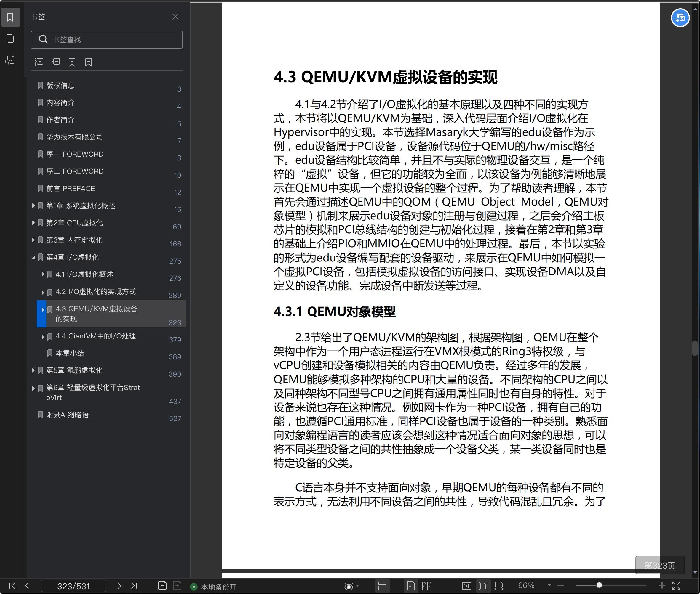Click the delete bookmark icon
The width and height of the screenshot is (700, 594).
pyautogui.click(x=88, y=62)
